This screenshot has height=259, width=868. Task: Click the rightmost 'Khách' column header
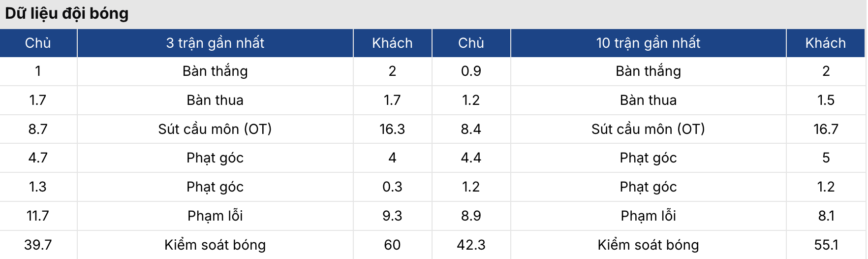[x=825, y=43]
